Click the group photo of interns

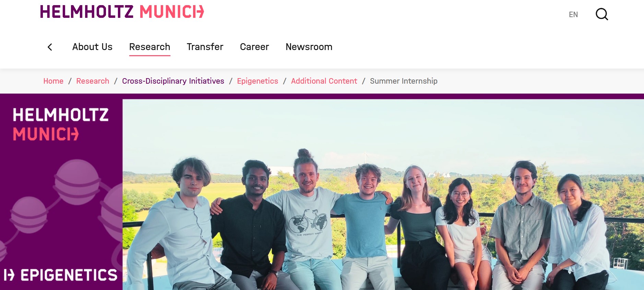[383, 195]
